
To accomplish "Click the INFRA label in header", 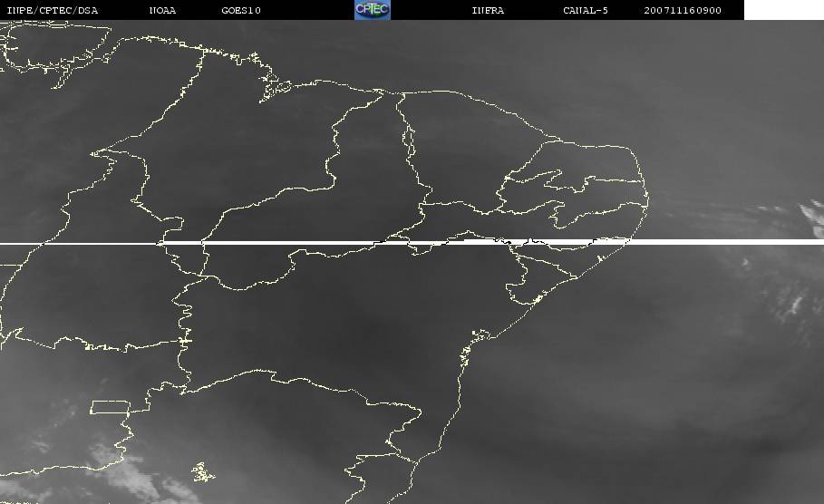I will point(489,10).
